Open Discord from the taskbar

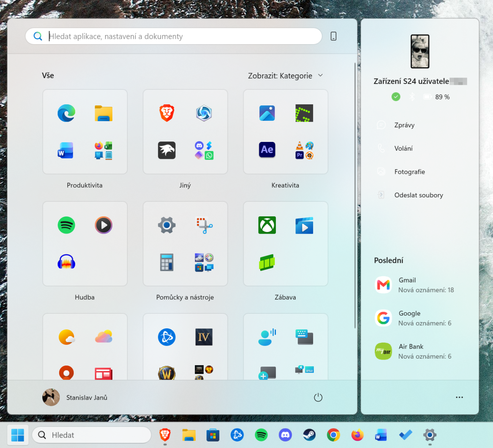click(285, 435)
